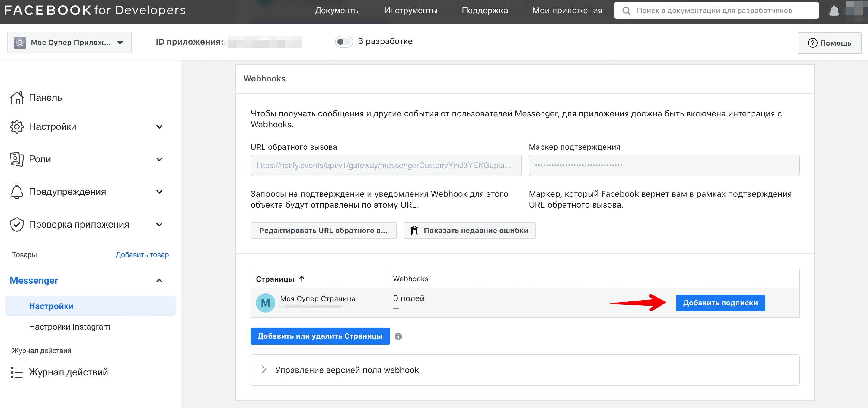The width and height of the screenshot is (868, 408).
Task: Click the Панель home icon
Action: tap(17, 98)
